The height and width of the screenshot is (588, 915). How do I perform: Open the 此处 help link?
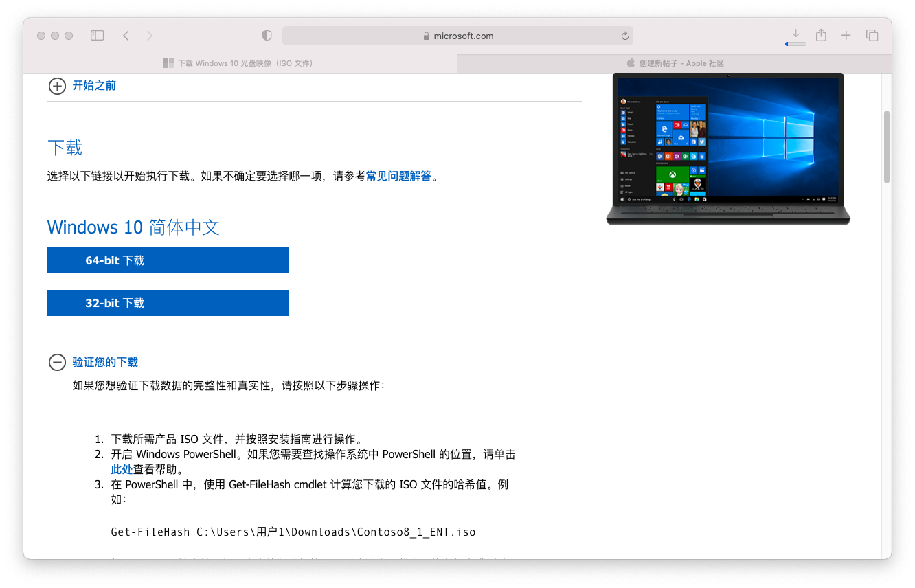122,469
